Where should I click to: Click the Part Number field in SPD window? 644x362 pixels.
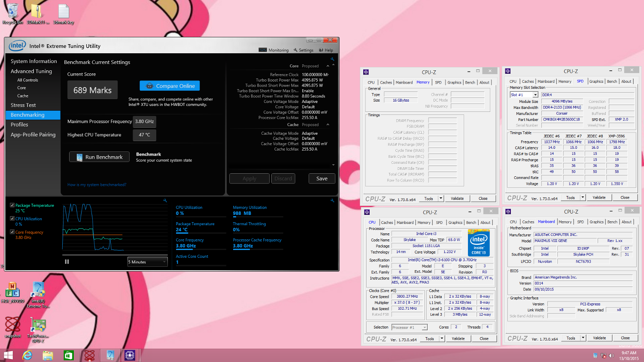562,120
